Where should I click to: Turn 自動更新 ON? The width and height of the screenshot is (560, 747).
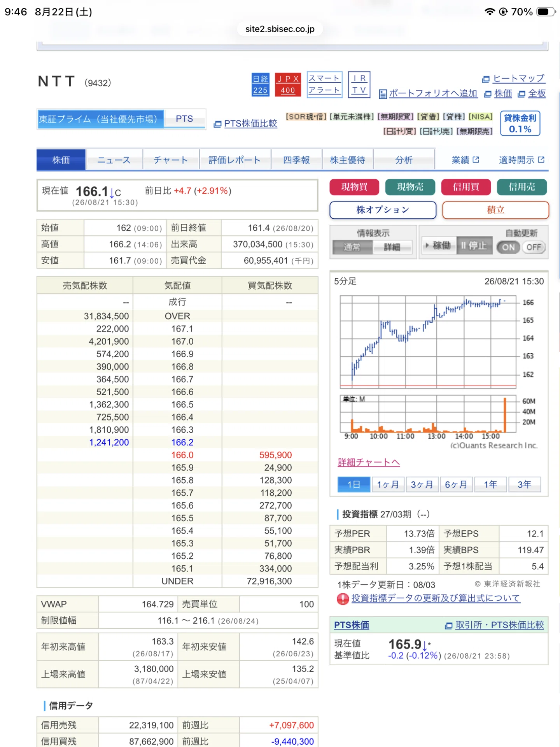[x=508, y=247]
